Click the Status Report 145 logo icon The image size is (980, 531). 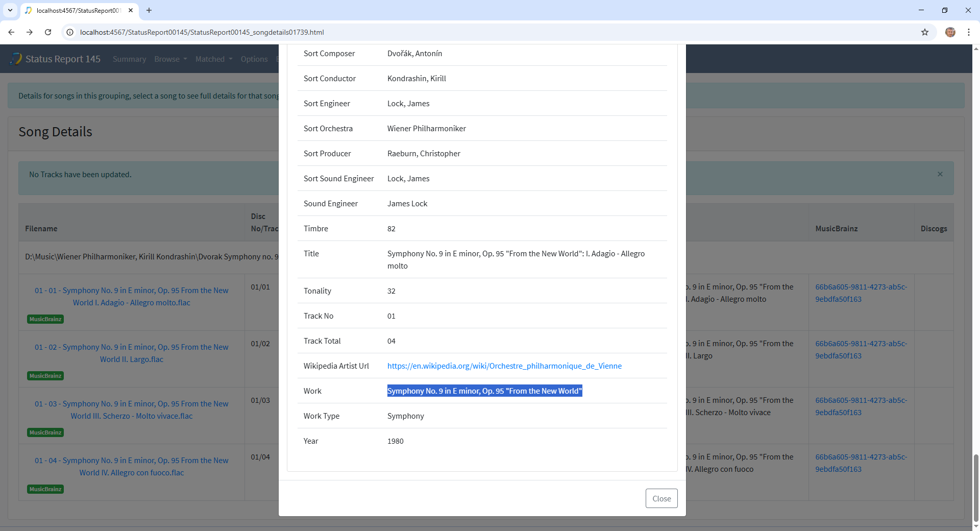[16, 59]
